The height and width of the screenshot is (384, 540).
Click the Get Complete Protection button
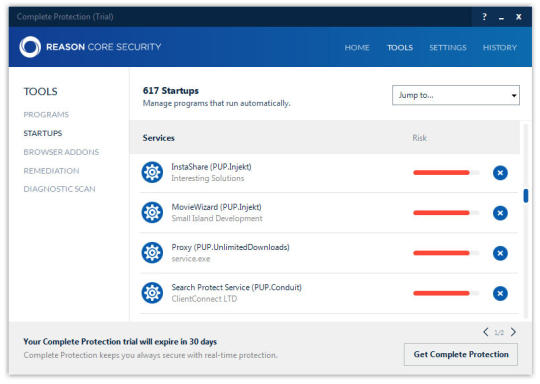(x=461, y=354)
